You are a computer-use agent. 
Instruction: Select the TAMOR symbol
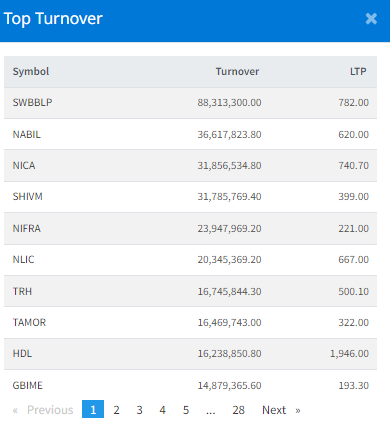[x=29, y=322]
